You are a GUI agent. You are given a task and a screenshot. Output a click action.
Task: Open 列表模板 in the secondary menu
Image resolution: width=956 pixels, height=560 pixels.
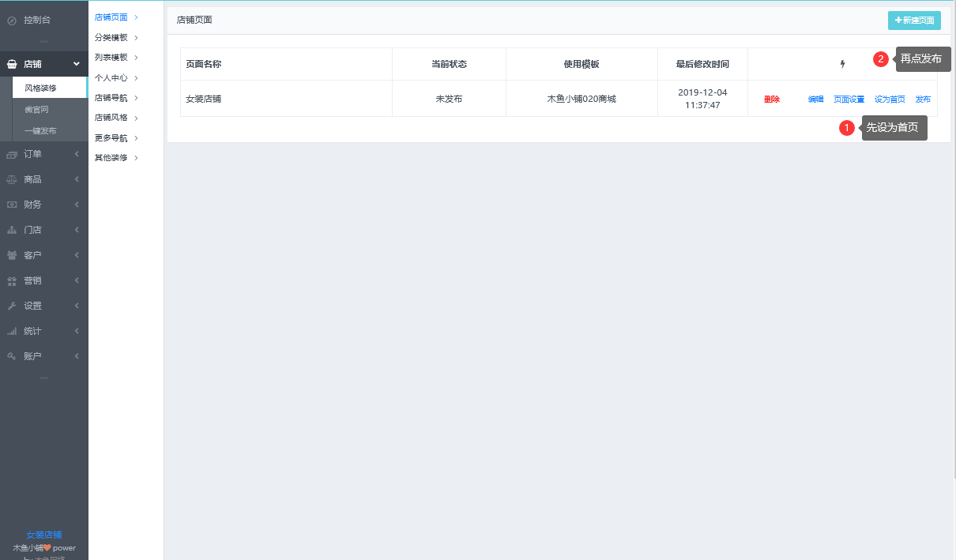[117, 57]
